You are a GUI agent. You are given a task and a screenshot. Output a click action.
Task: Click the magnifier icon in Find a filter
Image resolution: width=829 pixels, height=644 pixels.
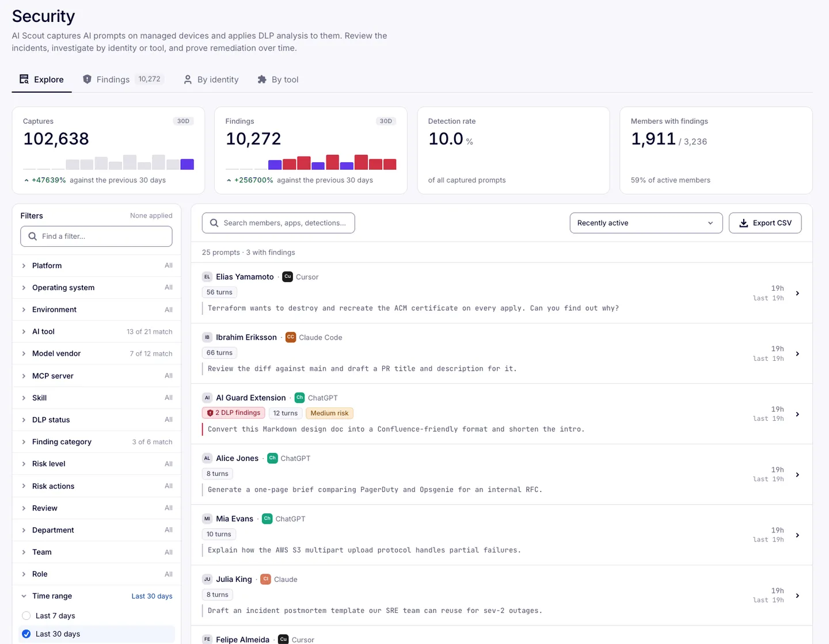pos(33,237)
